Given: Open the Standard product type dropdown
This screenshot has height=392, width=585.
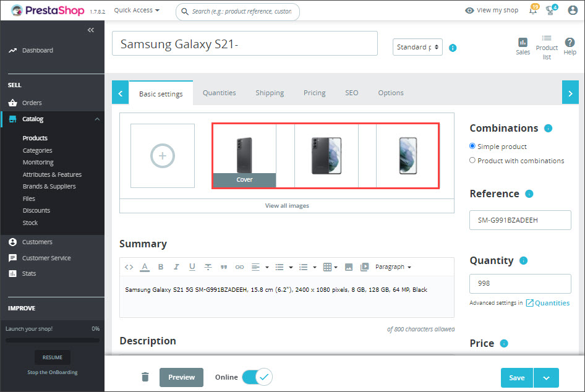Looking at the screenshot, I should (417, 47).
